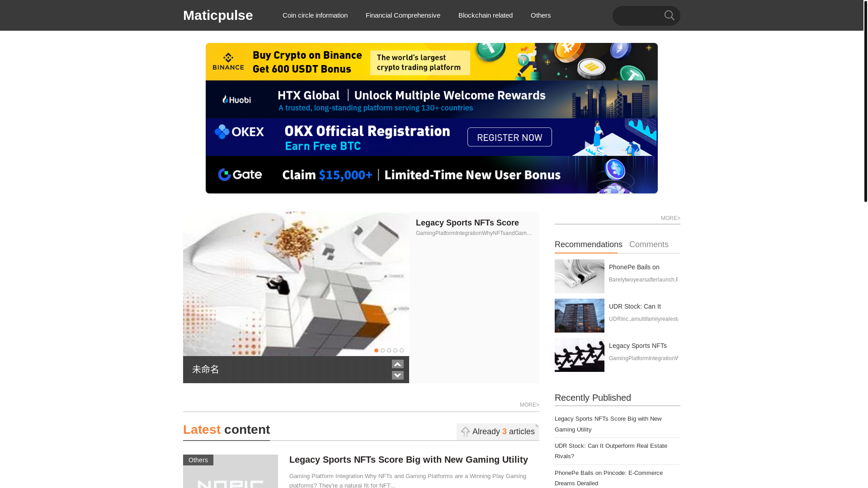Select the fifth carousel dot indicator
The height and width of the screenshot is (488, 868).
401,351
